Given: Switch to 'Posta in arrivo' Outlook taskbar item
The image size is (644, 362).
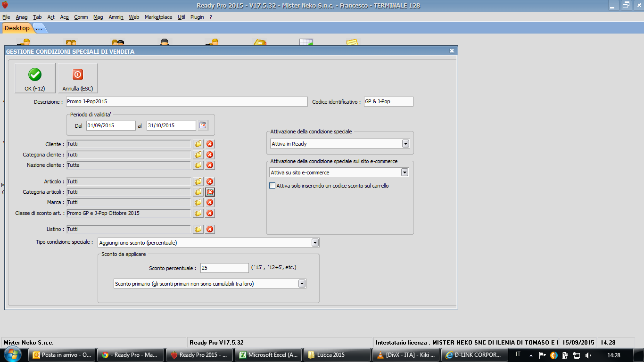Looking at the screenshot, I should point(62,355).
